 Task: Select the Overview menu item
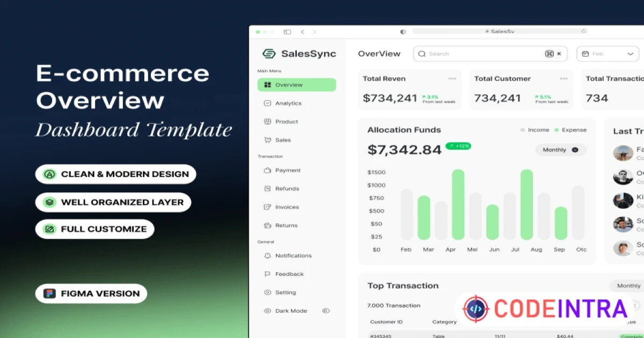tap(297, 85)
